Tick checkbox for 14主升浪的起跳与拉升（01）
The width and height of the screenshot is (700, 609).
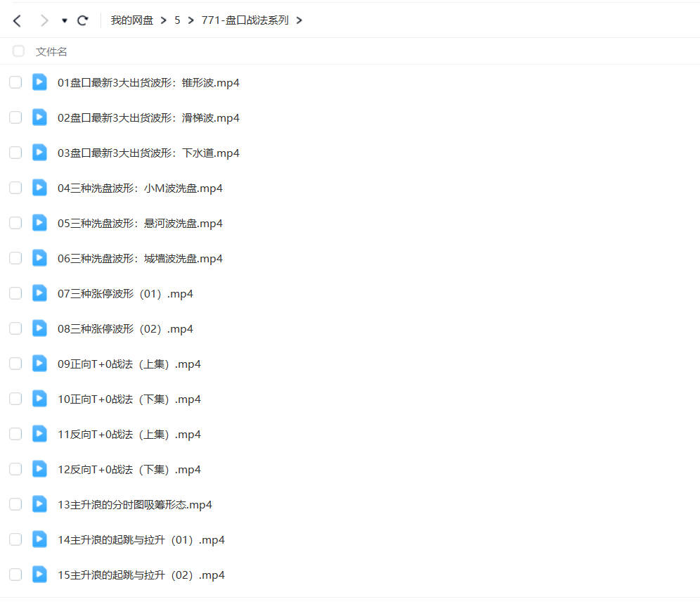tap(15, 539)
